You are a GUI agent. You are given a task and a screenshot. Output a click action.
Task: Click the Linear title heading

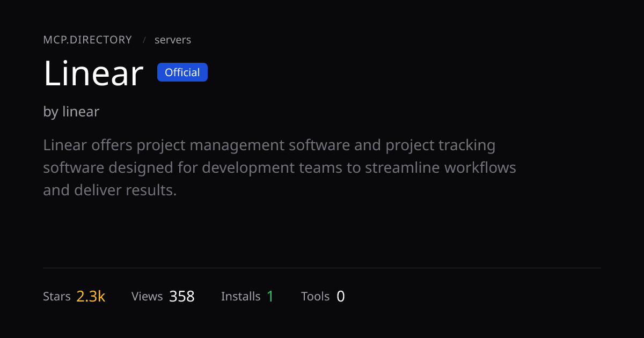tap(93, 74)
